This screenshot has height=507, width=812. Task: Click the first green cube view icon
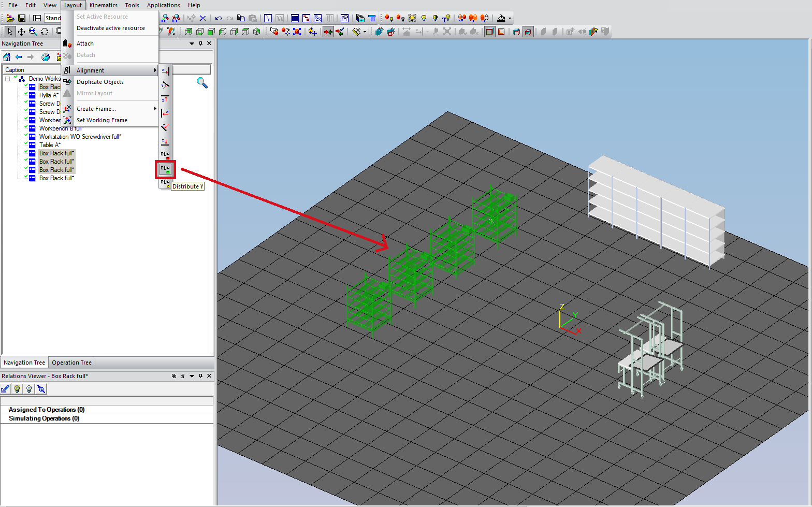189,32
